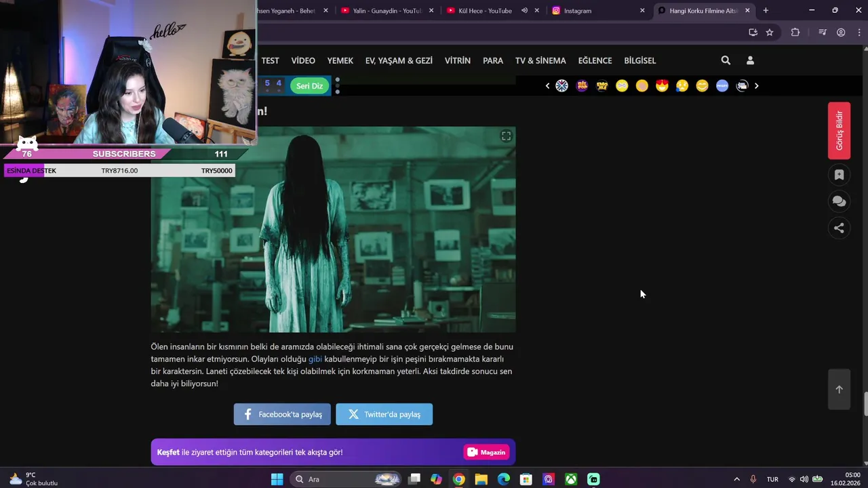Screen dimensions: 868x488
Task: Click the Keşfet banner text
Action: click(250, 452)
